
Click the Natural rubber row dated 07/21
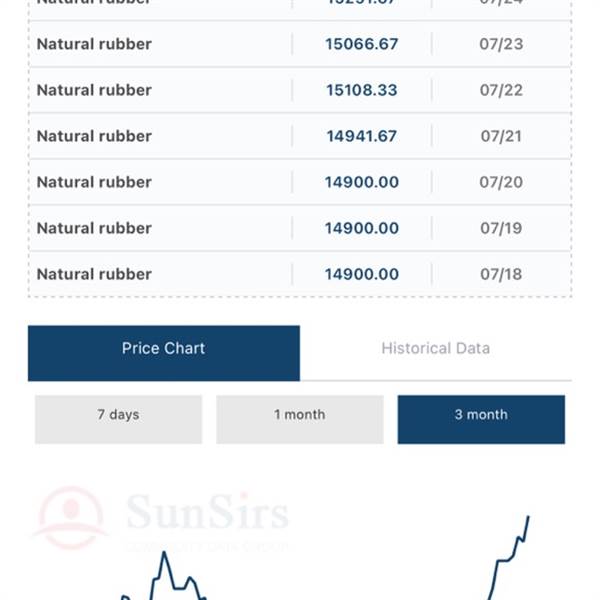tap(300, 136)
